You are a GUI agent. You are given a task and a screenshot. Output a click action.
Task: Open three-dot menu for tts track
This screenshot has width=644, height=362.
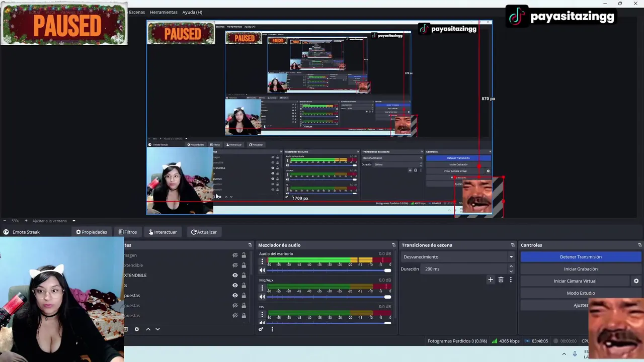pyautogui.click(x=262, y=314)
